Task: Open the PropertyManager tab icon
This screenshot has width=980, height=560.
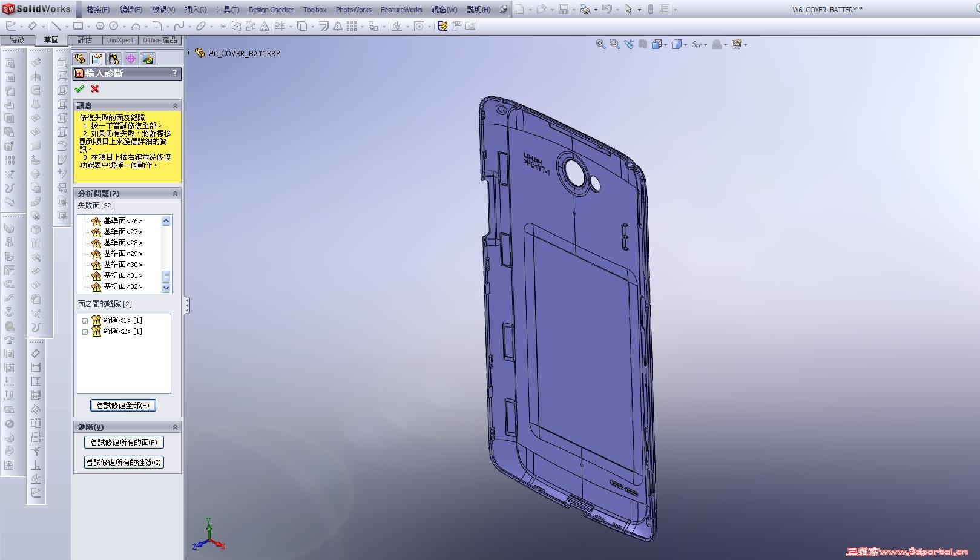Action: click(x=97, y=59)
